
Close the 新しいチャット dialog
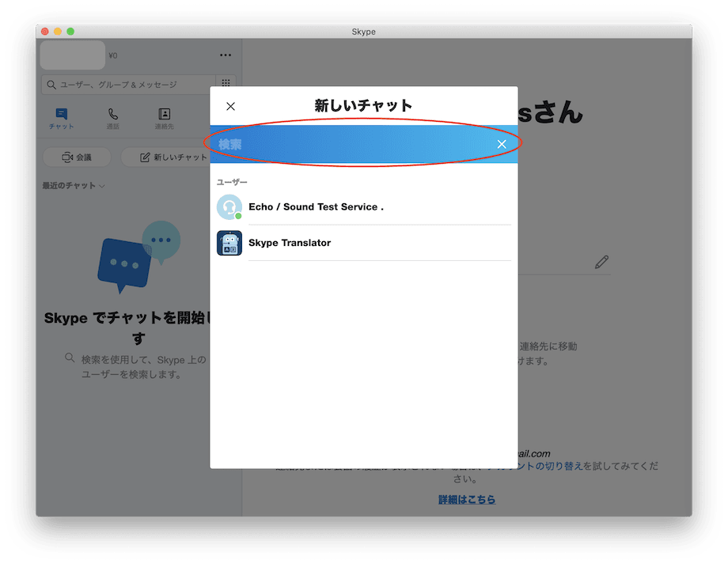coord(230,106)
